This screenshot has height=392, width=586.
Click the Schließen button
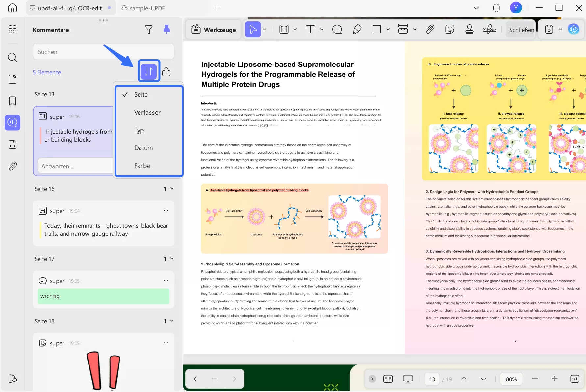click(521, 30)
